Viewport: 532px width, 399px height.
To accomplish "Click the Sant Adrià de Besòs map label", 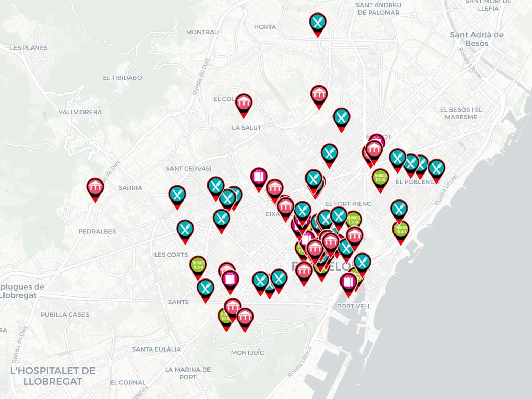I will click(477, 39).
